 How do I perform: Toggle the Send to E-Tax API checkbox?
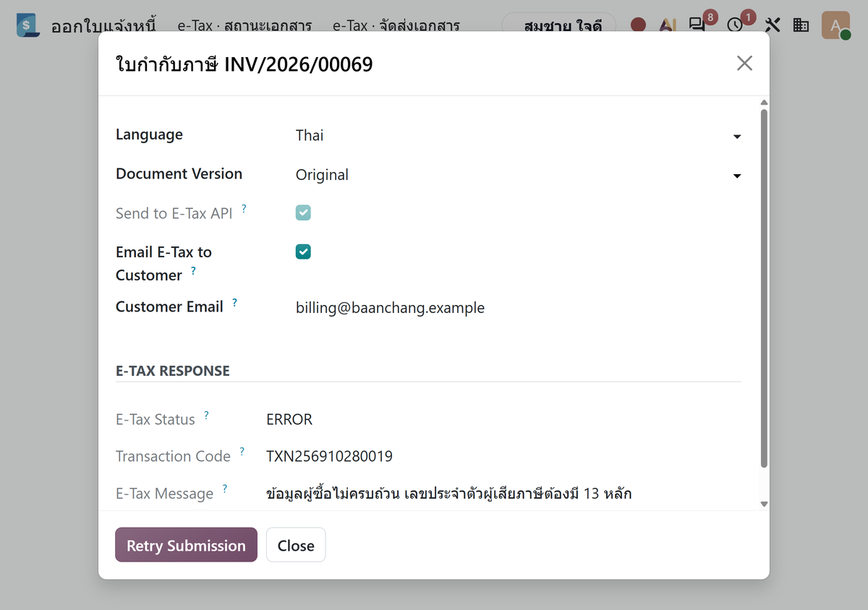click(x=303, y=212)
